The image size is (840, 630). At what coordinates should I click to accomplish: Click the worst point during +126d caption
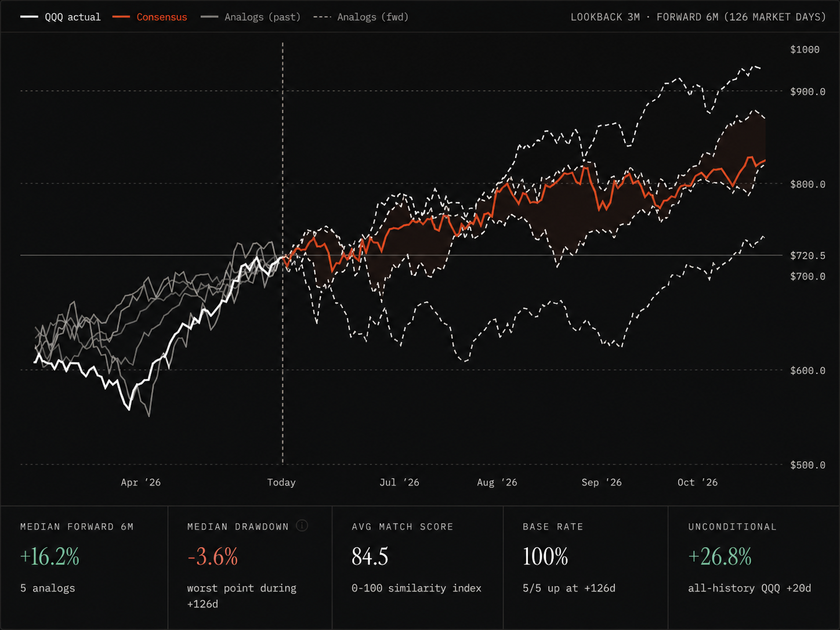241,596
